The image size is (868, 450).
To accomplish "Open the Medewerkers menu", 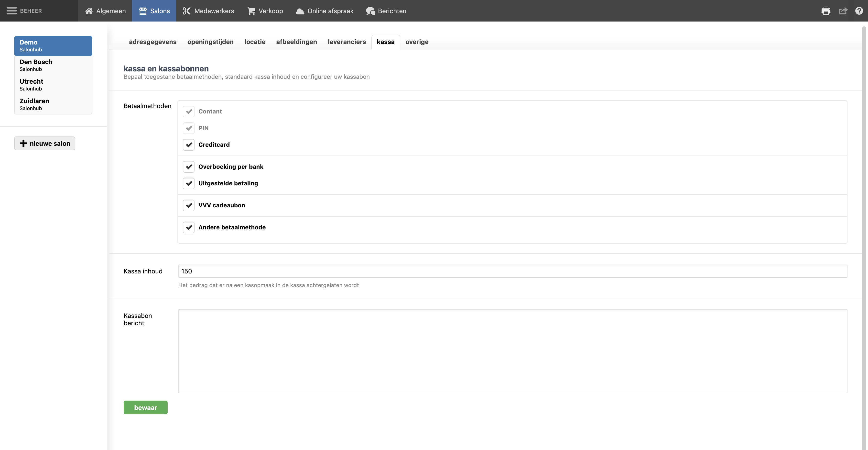I will coord(208,11).
